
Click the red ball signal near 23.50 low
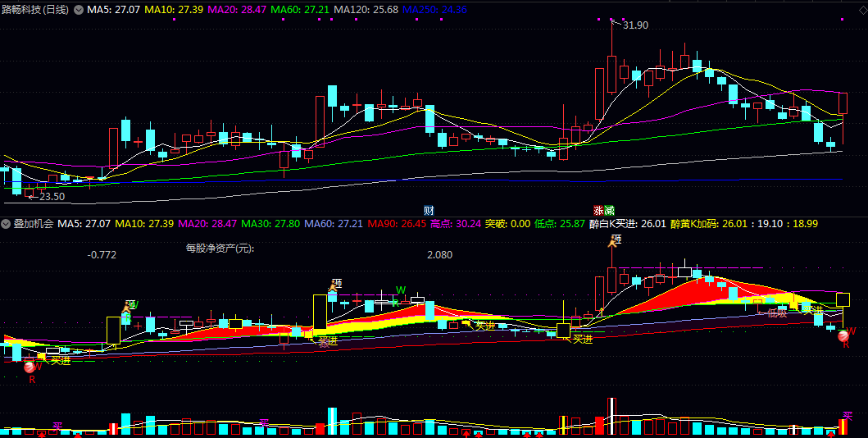coord(29,366)
